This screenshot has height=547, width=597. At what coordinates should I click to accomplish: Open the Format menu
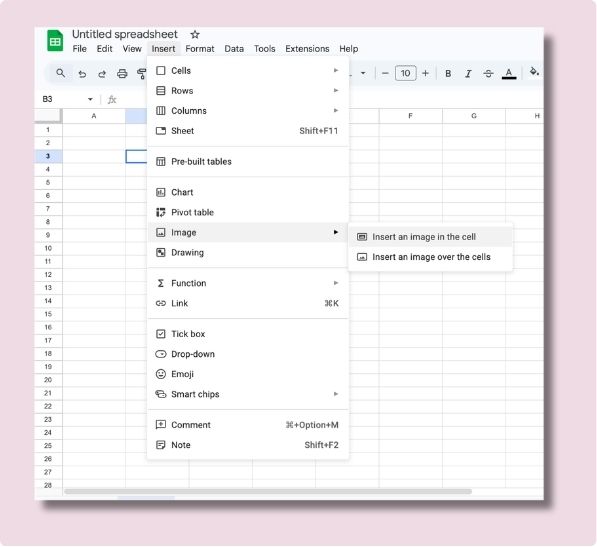200,49
